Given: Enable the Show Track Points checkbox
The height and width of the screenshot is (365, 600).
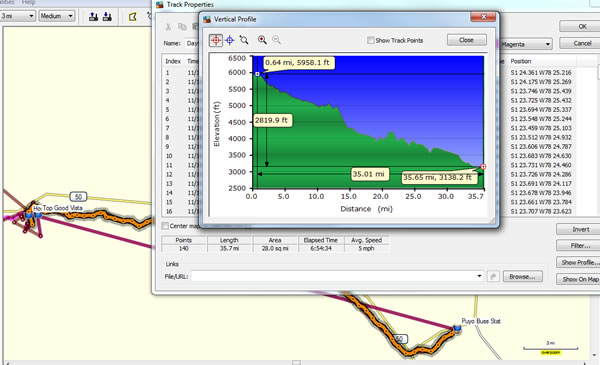Looking at the screenshot, I should pos(370,40).
